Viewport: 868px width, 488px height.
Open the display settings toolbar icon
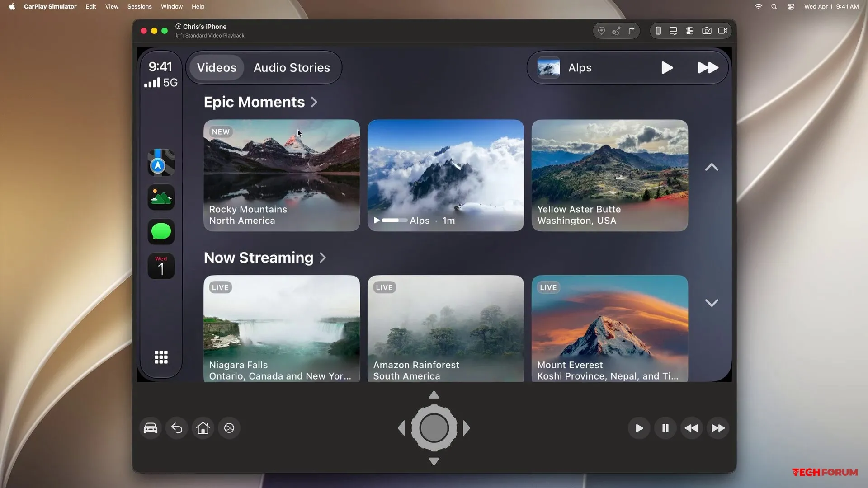pyautogui.click(x=673, y=31)
